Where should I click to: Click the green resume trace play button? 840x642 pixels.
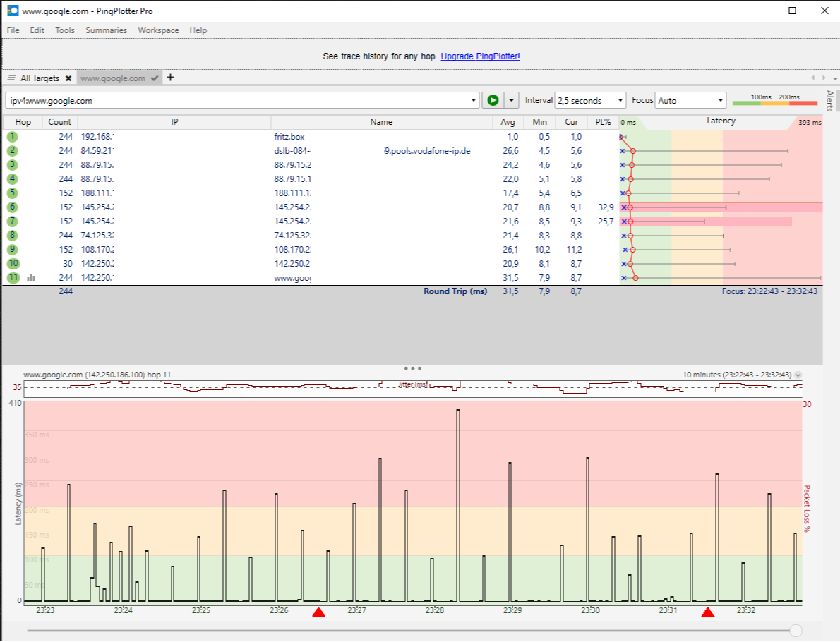coord(493,100)
